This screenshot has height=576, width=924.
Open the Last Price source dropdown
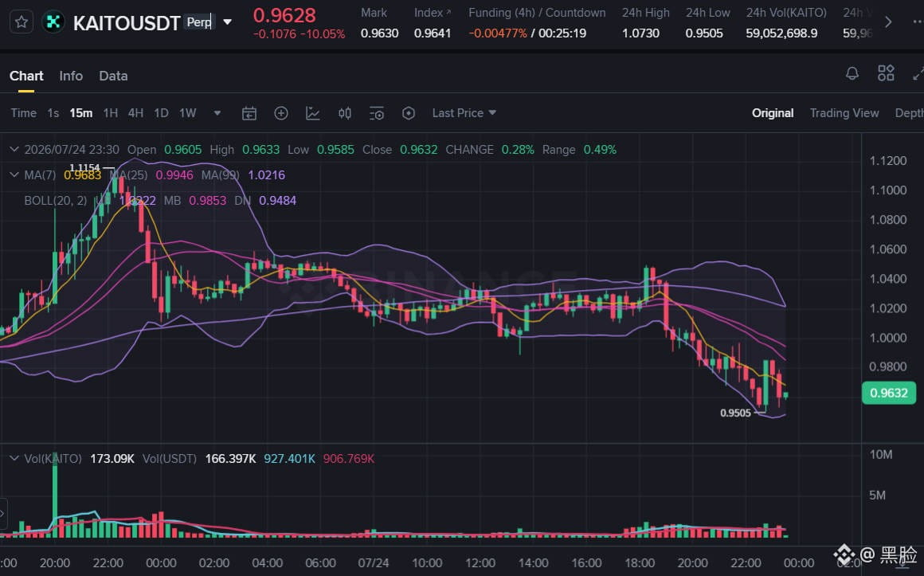click(x=464, y=113)
